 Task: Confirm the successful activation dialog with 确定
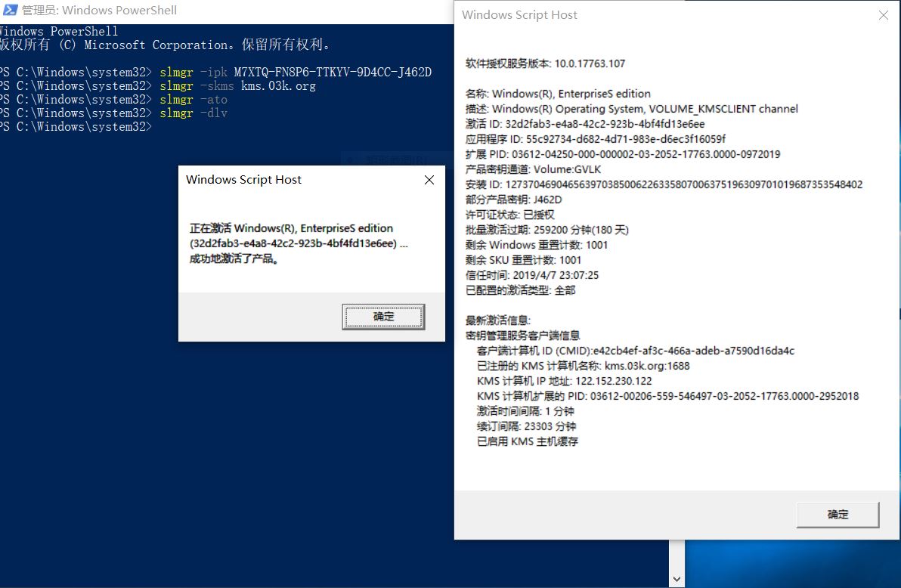coord(383,317)
